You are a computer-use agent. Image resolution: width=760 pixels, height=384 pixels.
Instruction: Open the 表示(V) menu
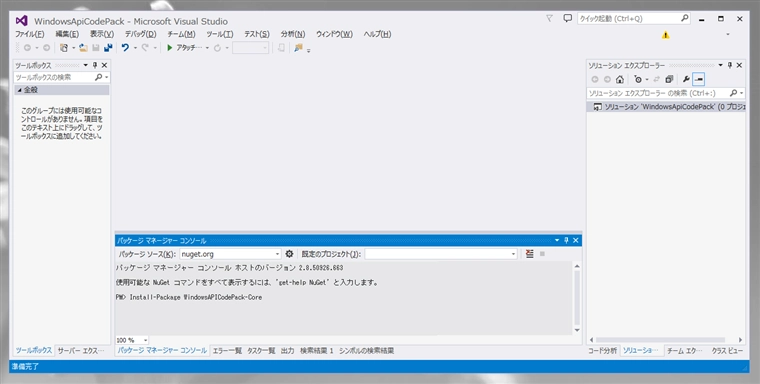pyautogui.click(x=102, y=34)
